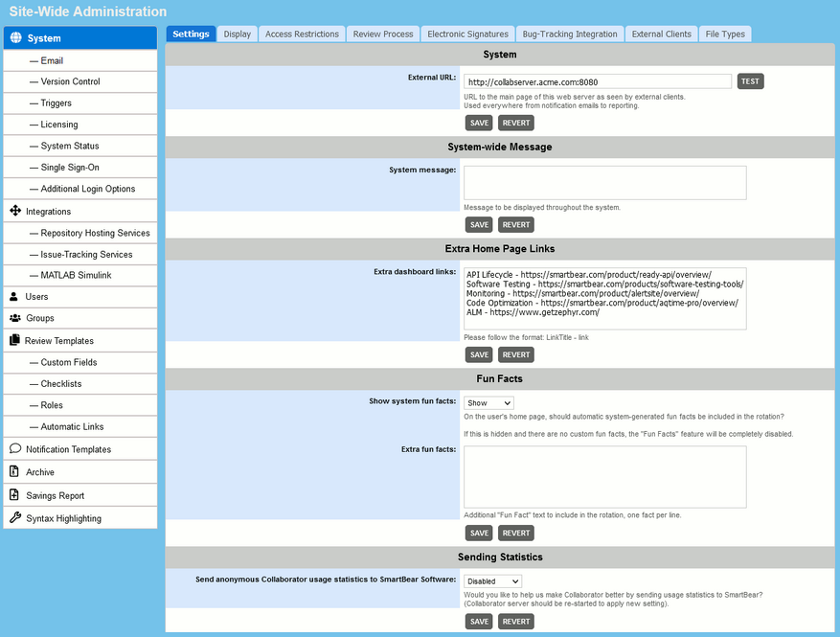Save the External URL setting

pyautogui.click(x=479, y=123)
